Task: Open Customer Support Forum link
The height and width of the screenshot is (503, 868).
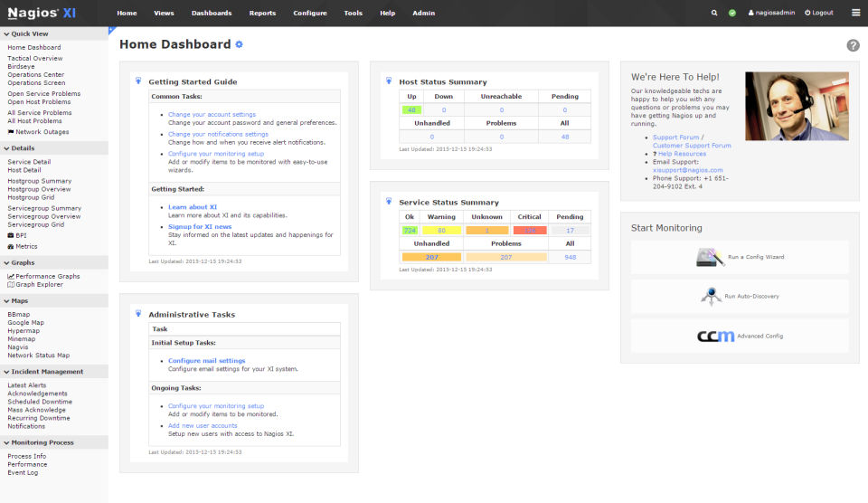Action: click(692, 146)
